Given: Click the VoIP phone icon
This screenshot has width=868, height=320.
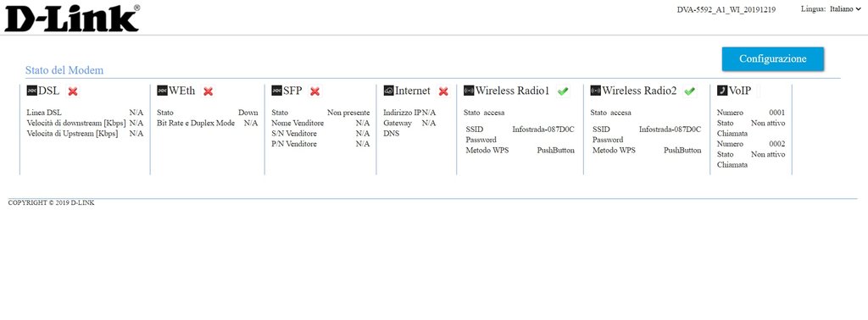Looking at the screenshot, I should click(722, 91).
